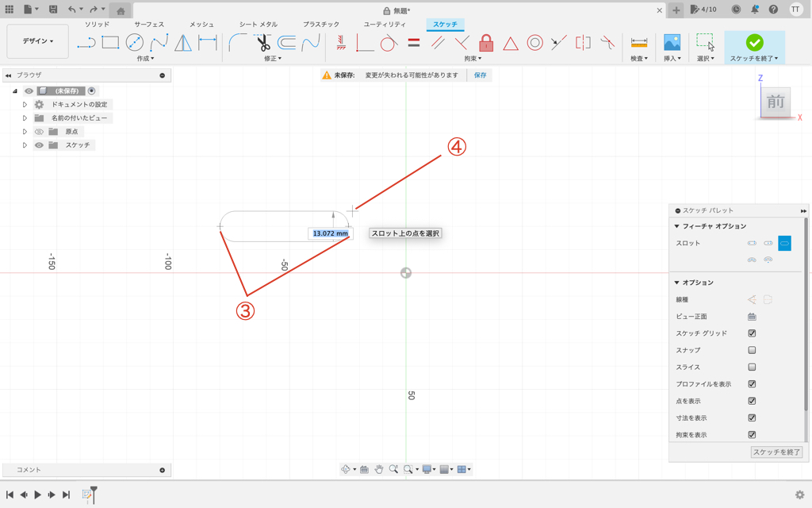Select the Line sketch tool
Image resolution: width=812 pixels, height=508 pixels.
point(86,43)
